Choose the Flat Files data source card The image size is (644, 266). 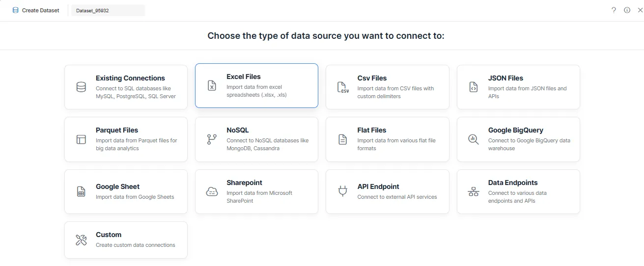coord(387,139)
